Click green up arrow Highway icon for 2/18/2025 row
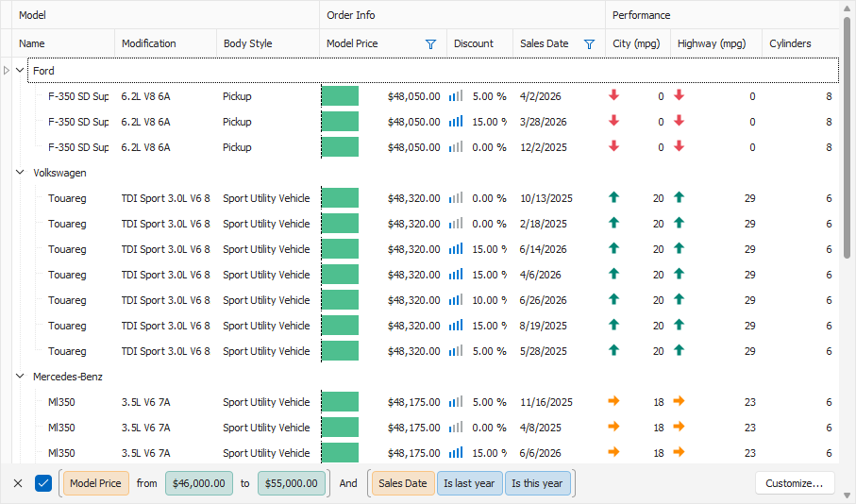The image size is (856, 504). [x=679, y=223]
